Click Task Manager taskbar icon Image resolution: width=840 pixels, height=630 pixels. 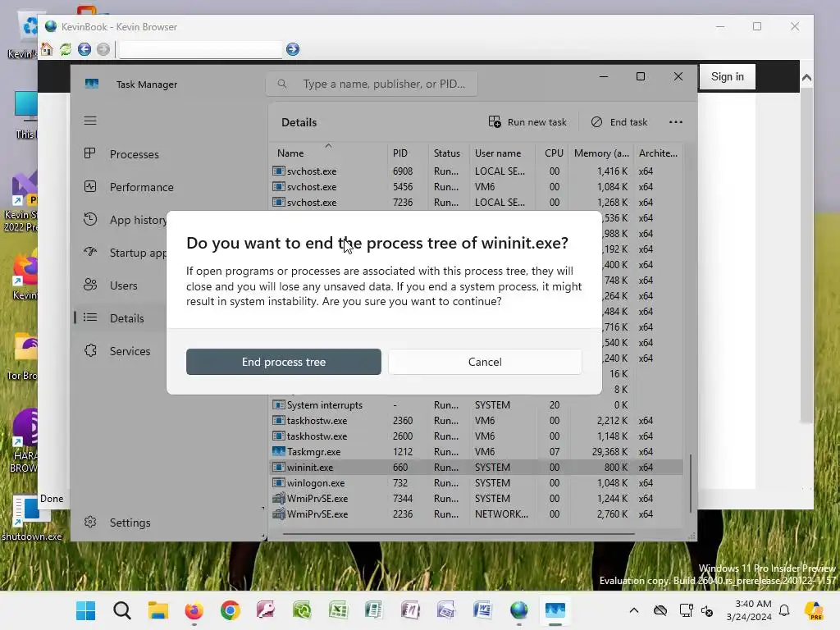555,610
